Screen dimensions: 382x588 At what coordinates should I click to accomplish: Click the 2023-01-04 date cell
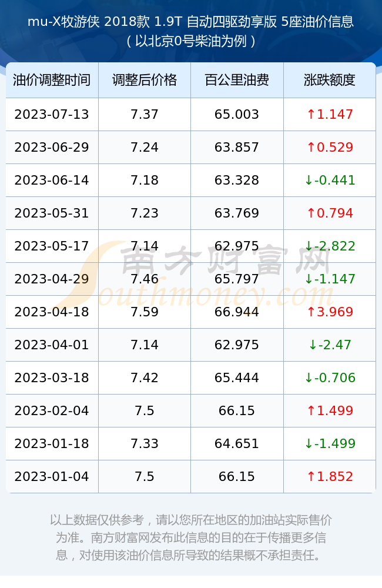(52, 477)
